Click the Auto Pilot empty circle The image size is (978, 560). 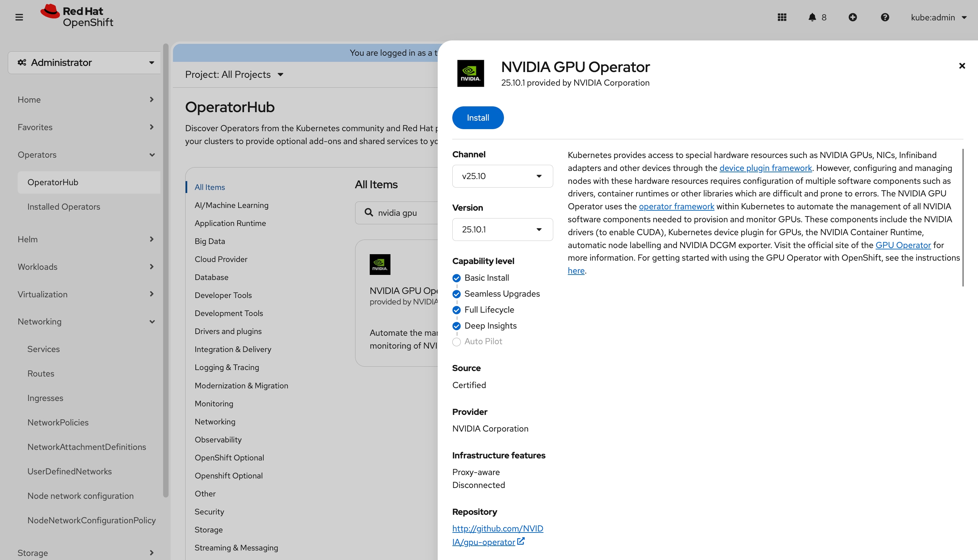[x=456, y=342]
